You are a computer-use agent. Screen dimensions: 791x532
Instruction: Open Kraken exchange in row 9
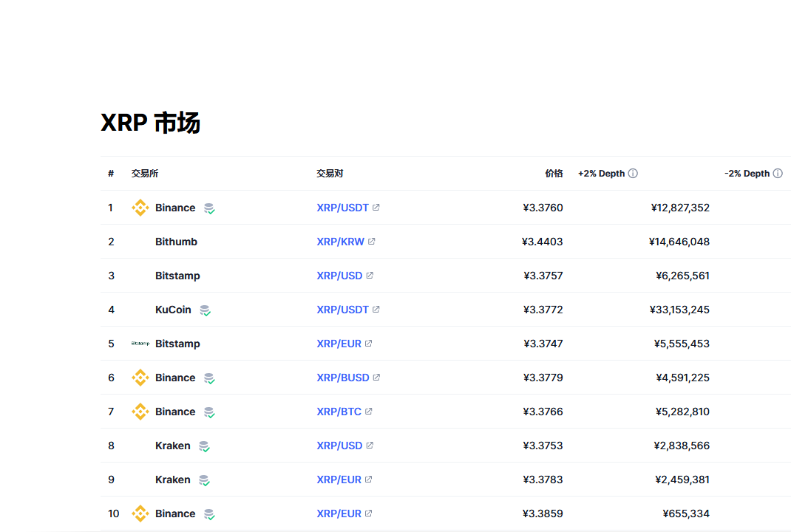[x=172, y=480]
